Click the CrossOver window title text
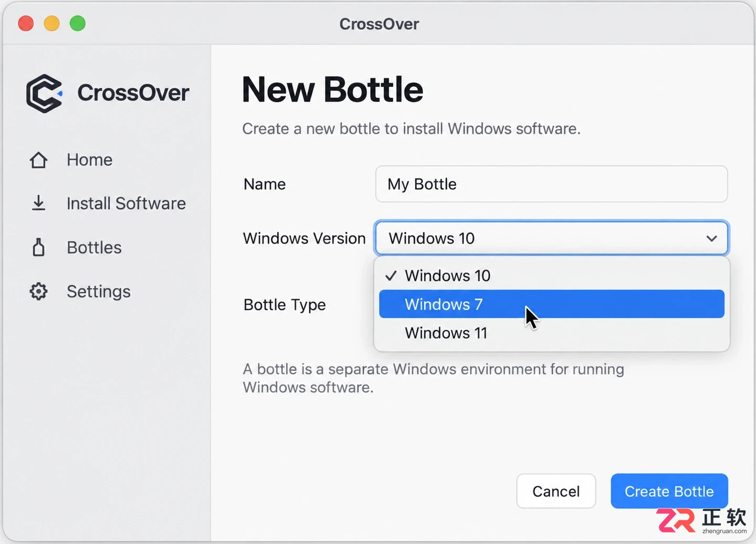Image resolution: width=756 pixels, height=544 pixels. [379, 24]
